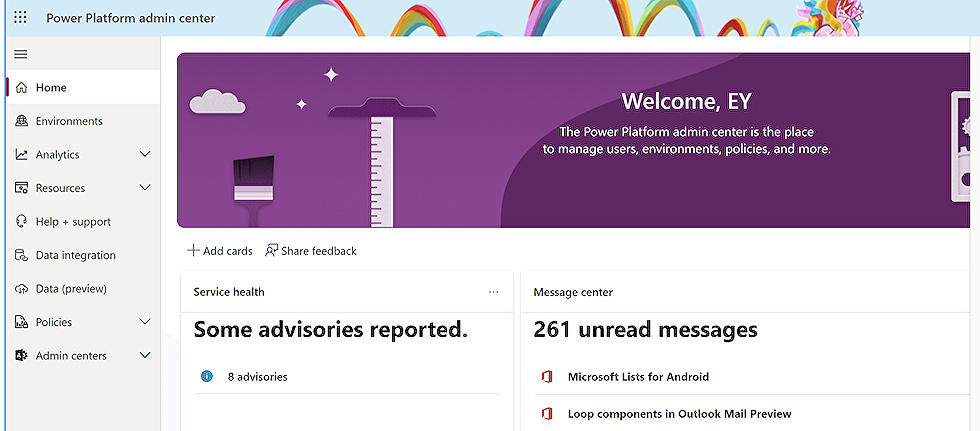Viewport: 980px width, 431px height.
Task: Click the Policies icon in sidebar
Action: (21, 322)
